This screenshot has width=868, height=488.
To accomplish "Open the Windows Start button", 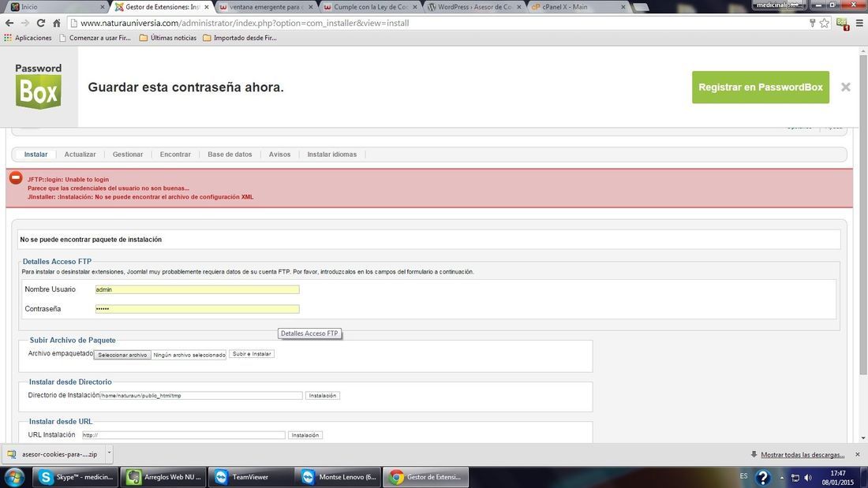I will click(x=14, y=477).
